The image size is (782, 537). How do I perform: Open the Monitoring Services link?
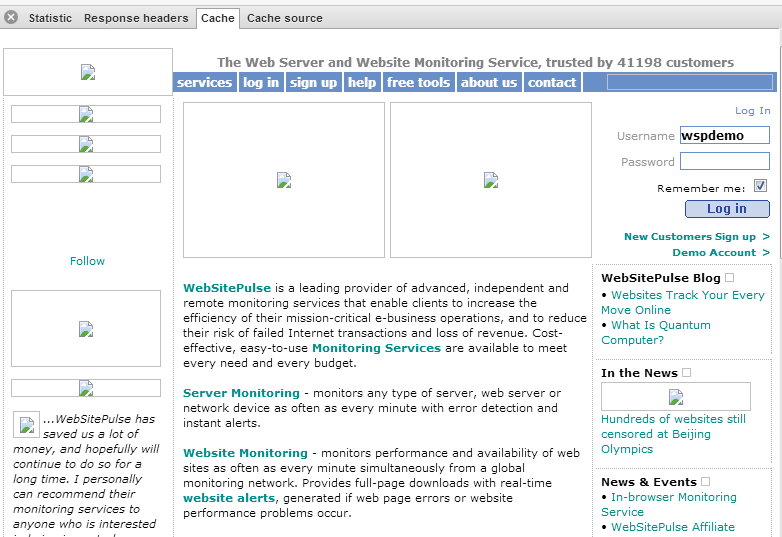coord(377,348)
